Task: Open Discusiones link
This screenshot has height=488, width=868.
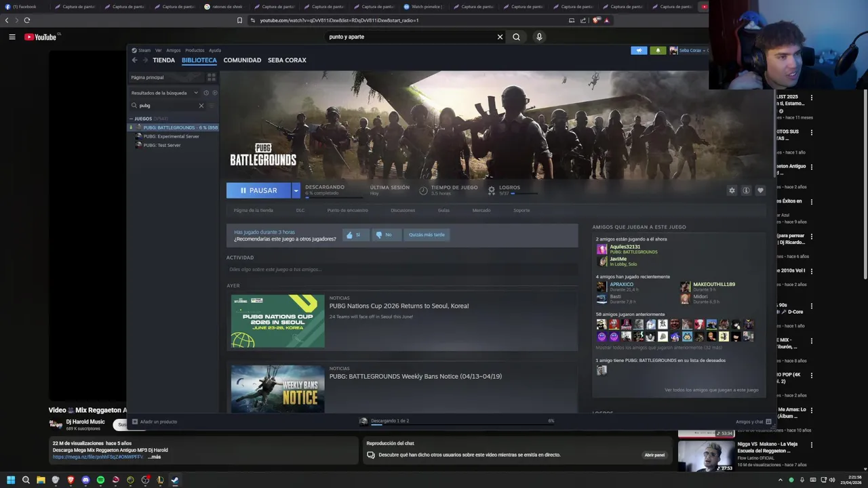Action: (x=403, y=210)
